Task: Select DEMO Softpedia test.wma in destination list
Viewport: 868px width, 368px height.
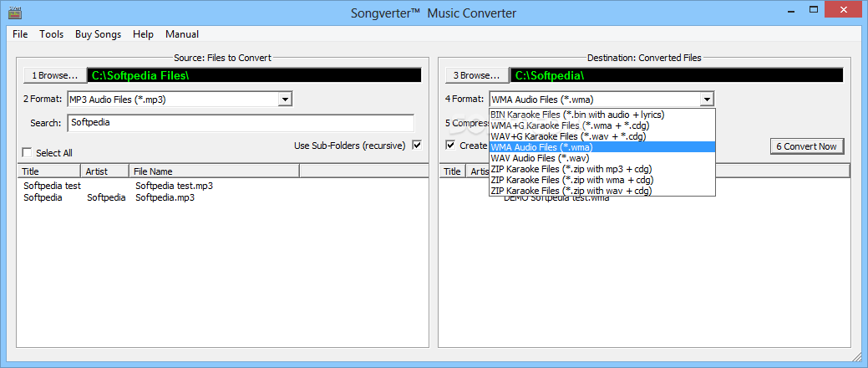Action: [x=556, y=198]
